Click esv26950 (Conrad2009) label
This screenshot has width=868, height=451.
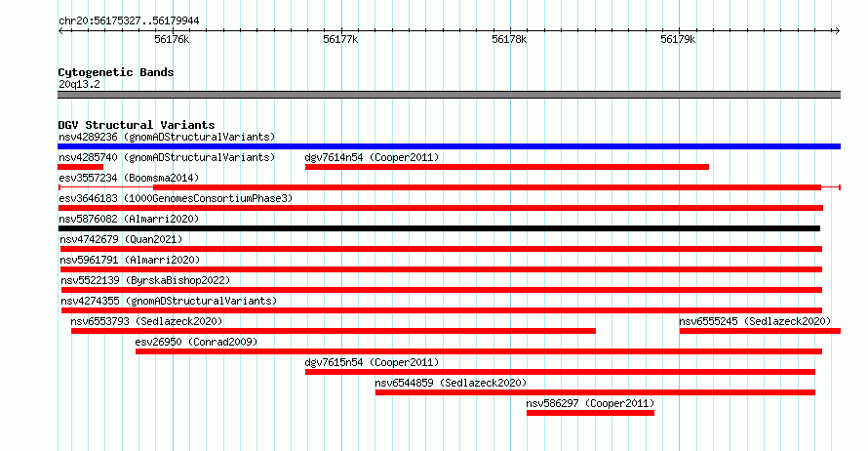coord(196,342)
